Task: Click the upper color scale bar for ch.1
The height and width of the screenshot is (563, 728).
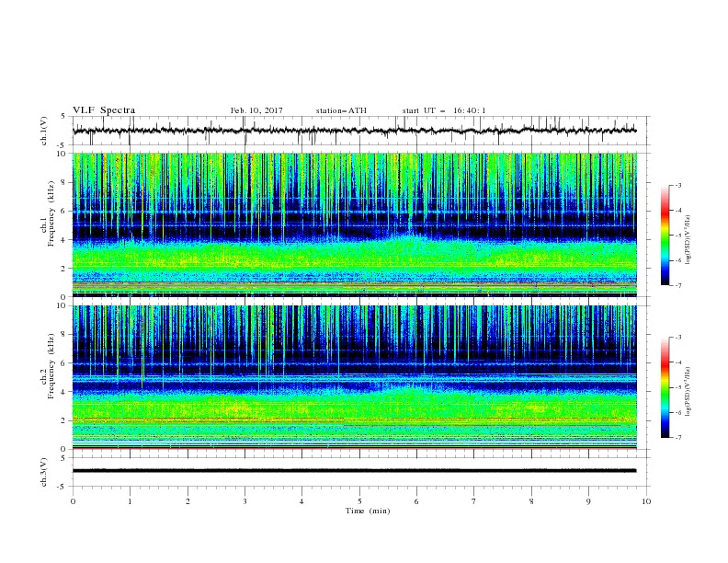Action: tap(665, 236)
